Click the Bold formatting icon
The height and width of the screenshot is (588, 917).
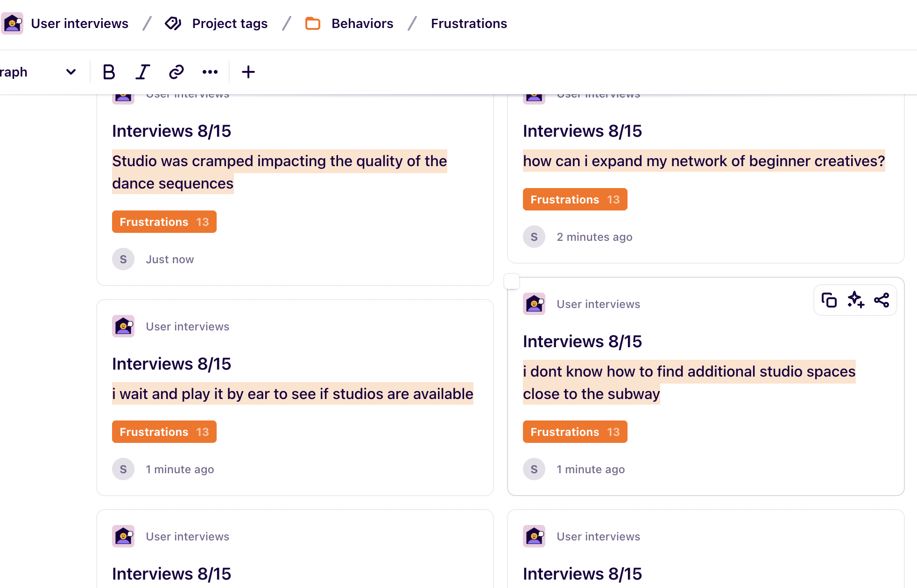(x=109, y=72)
